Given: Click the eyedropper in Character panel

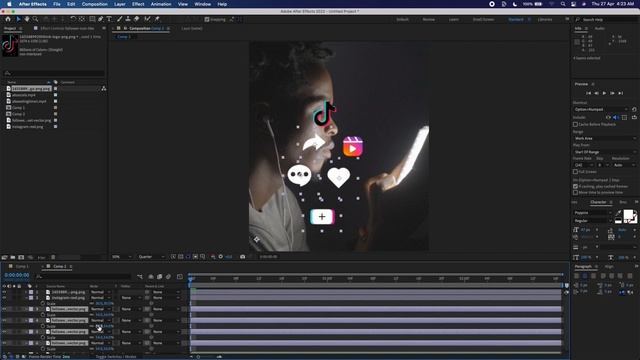Looking at the screenshot, I should pyautogui.click(x=619, y=213).
